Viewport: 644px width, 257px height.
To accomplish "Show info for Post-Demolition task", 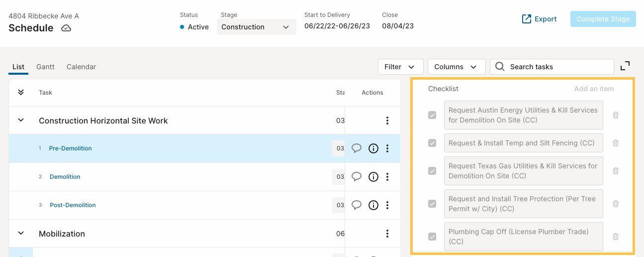I will click(373, 205).
